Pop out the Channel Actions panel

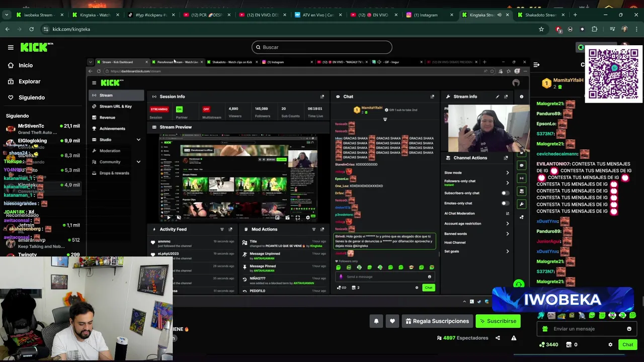(506, 158)
